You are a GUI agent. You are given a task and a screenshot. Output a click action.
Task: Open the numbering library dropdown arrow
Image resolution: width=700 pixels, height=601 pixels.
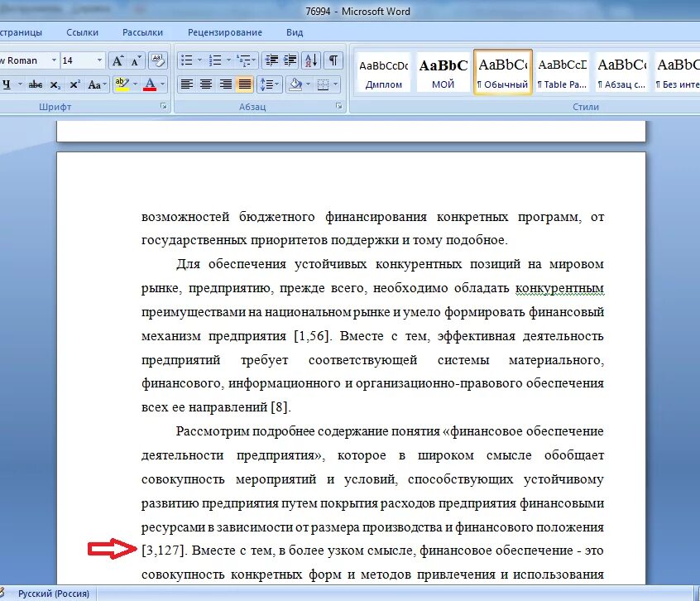(x=228, y=60)
